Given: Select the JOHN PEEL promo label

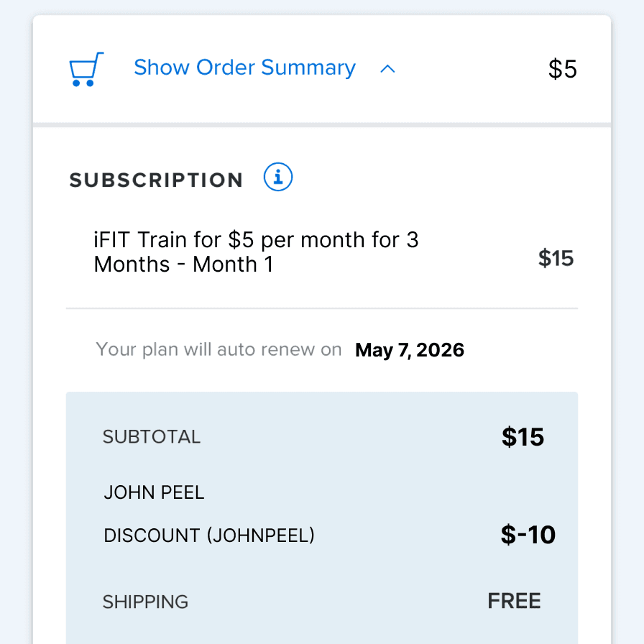Looking at the screenshot, I should coord(154,492).
